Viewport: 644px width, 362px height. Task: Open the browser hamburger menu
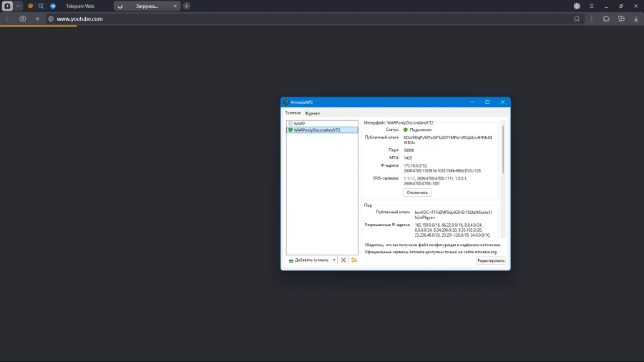point(591,6)
